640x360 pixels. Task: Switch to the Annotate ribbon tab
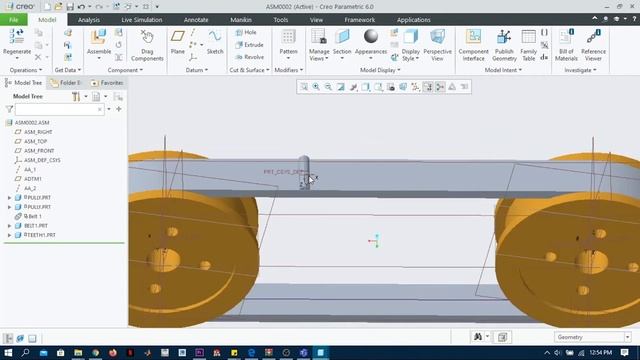196,20
